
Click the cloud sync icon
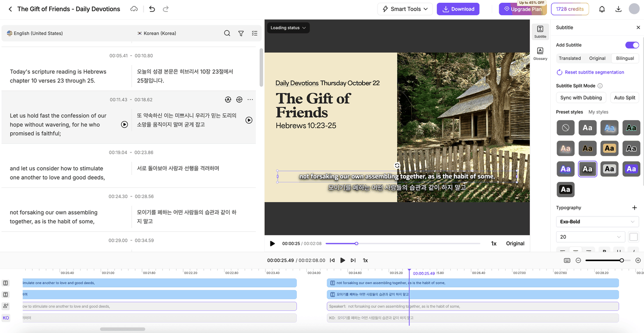pos(134,9)
